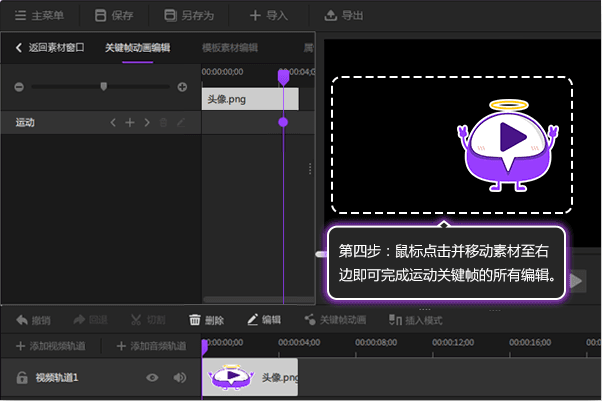Open the 主菜单 main menu

click(x=39, y=15)
